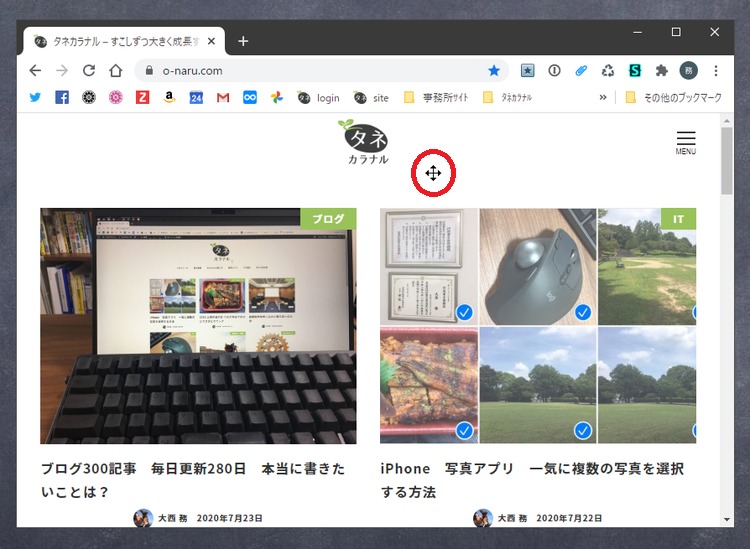Open the teal S extension icon
This screenshot has height=549, width=750.
coord(635,71)
